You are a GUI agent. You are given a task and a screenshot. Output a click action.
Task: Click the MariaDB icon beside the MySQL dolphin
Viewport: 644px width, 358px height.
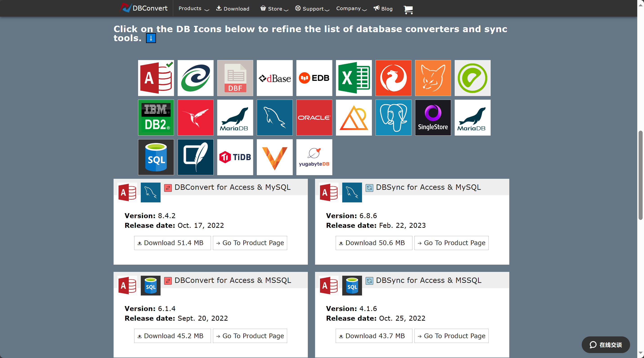pos(235,118)
